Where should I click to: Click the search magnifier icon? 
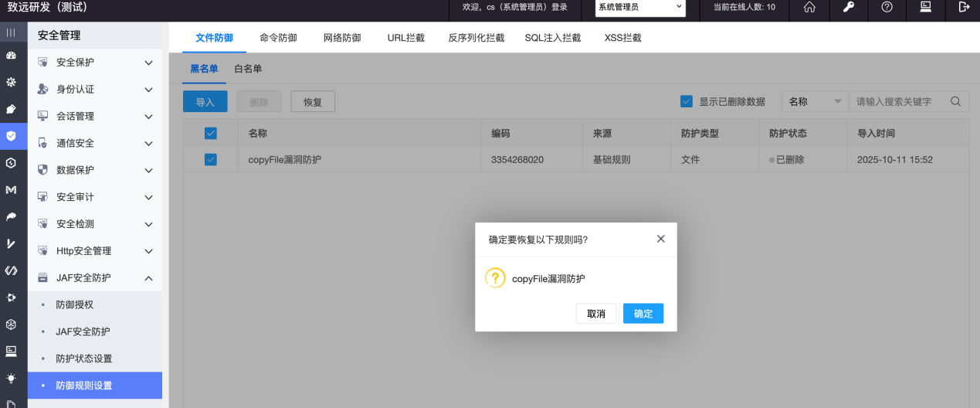[955, 101]
